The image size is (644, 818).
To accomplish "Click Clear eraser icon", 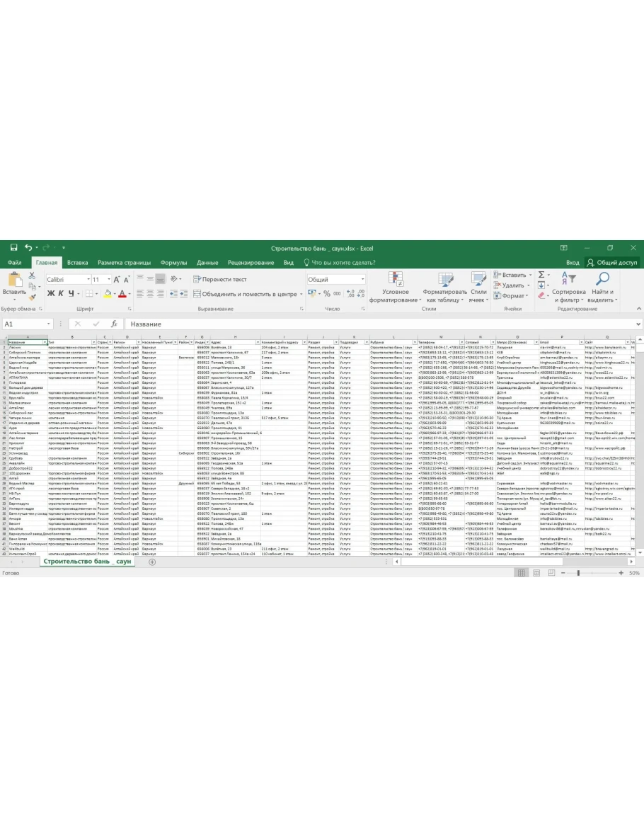I will (x=541, y=296).
